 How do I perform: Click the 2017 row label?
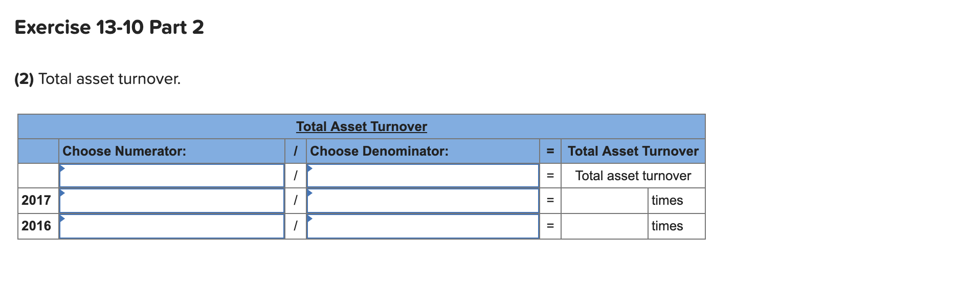coord(36,200)
